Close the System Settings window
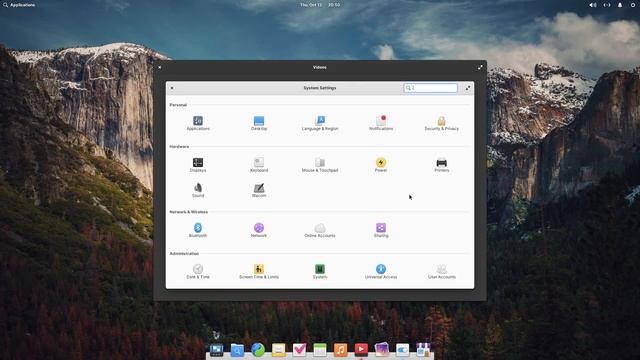 172,88
